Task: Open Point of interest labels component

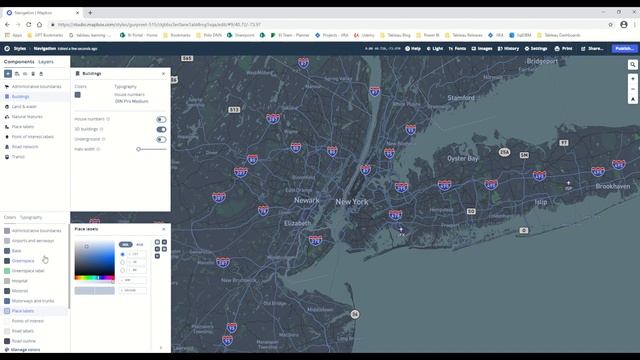Action: click(x=35, y=137)
